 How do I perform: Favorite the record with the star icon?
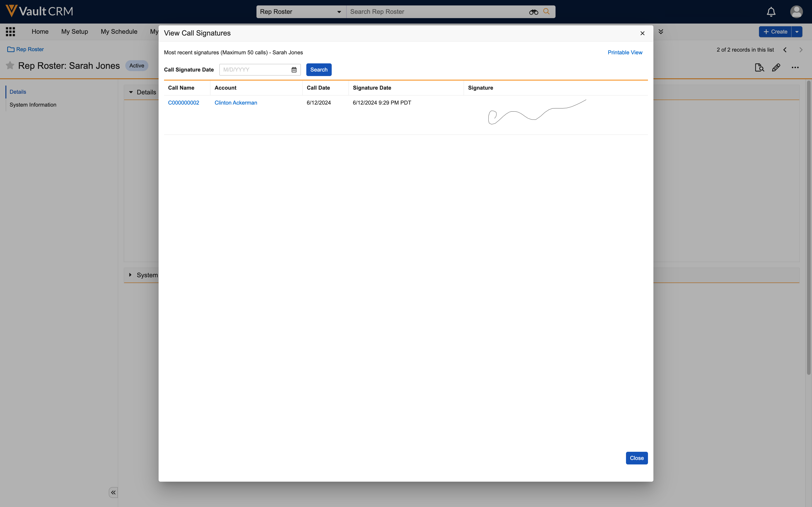coord(10,65)
